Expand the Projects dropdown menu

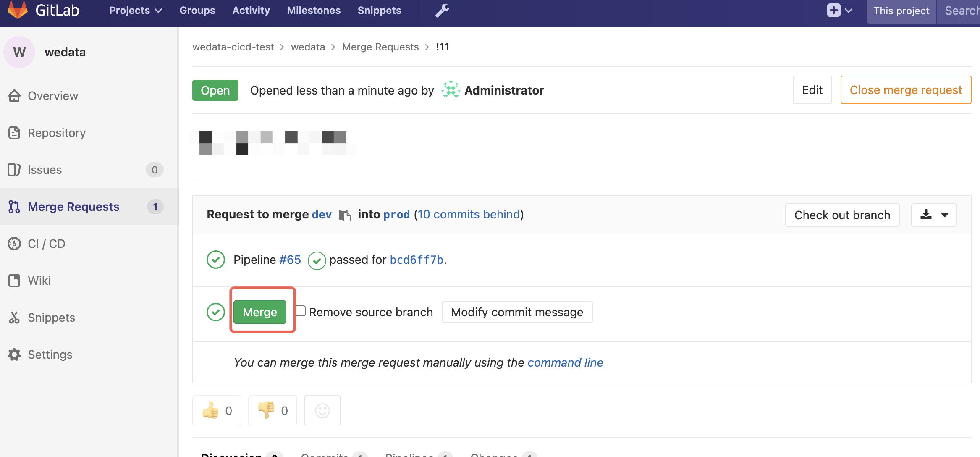pos(135,11)
